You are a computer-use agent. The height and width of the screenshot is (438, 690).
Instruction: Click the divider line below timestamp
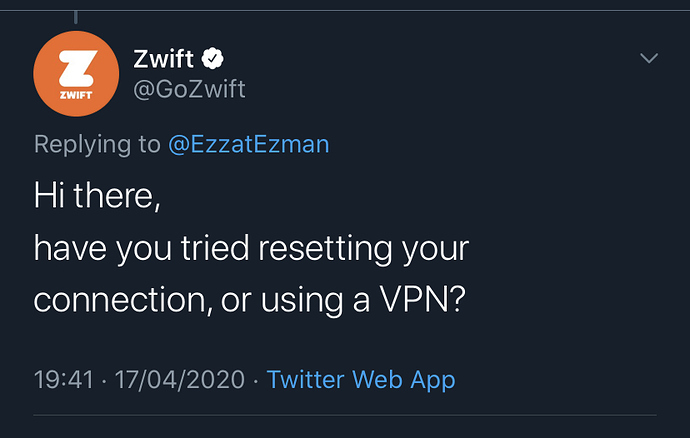pos(345,415)
